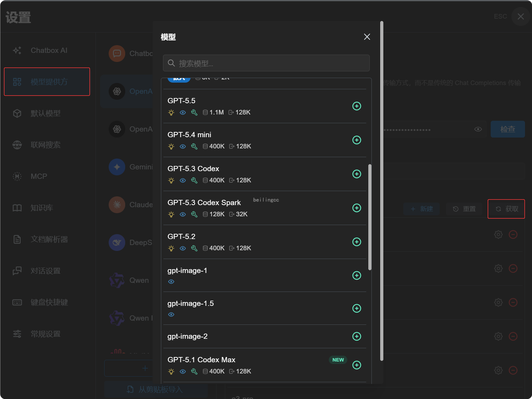Click the "gpt-image-2" model name
This screenshot has width=532, height=399.
187,336
